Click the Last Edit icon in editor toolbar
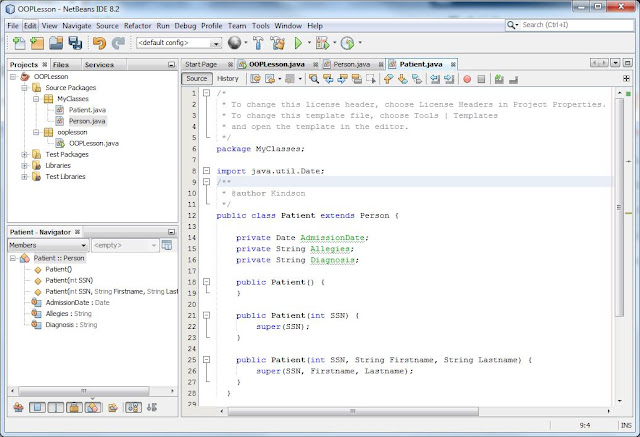 click(x=256, y=79)
